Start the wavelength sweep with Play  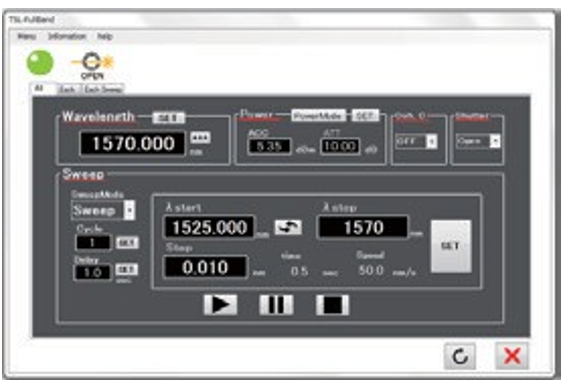coord(221,305)
